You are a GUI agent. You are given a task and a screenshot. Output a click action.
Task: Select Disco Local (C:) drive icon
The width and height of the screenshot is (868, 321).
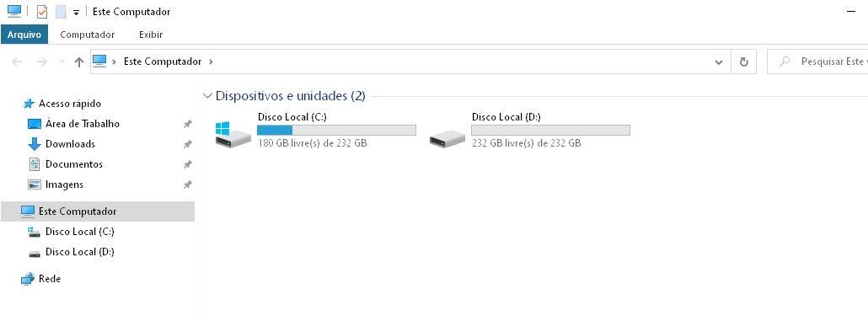click(x=233, y=135)
